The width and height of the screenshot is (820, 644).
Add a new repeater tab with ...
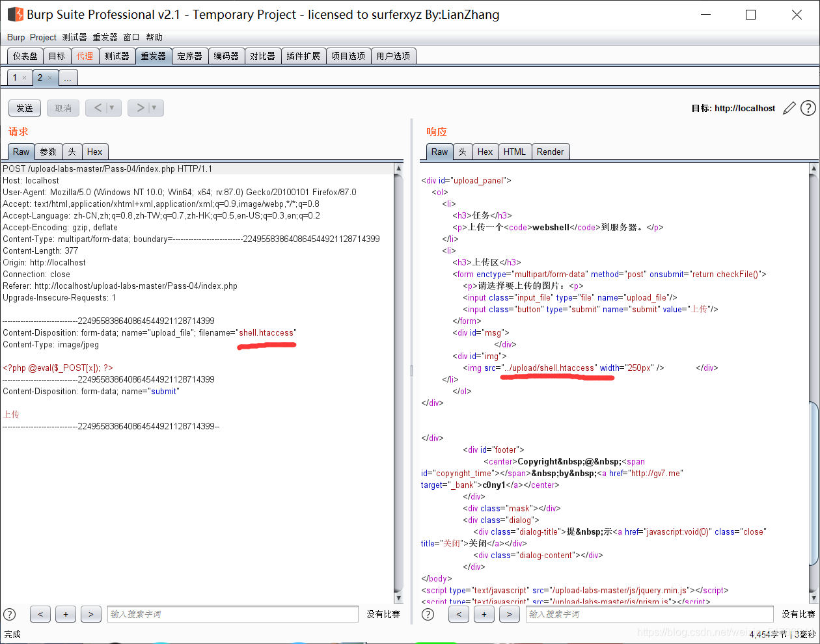tap(68, 78)
